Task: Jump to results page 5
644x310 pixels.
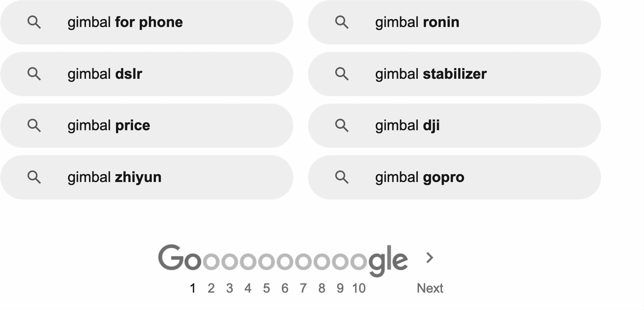Action: (266, 288)
